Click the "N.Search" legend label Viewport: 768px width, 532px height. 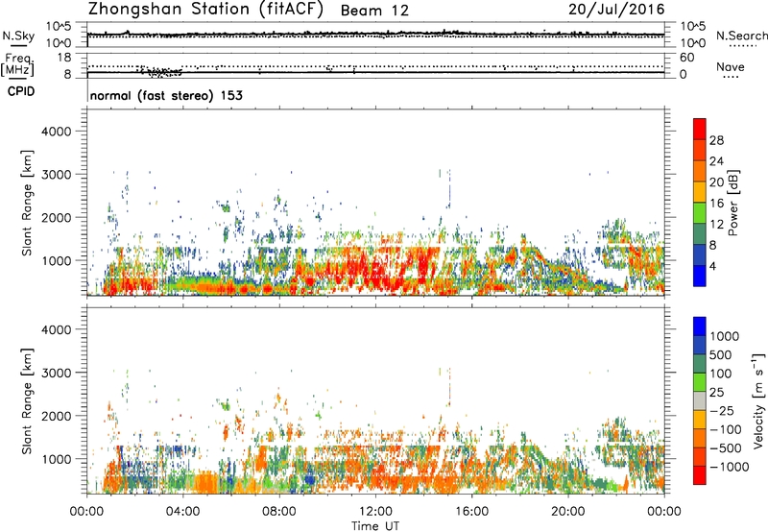741,36
